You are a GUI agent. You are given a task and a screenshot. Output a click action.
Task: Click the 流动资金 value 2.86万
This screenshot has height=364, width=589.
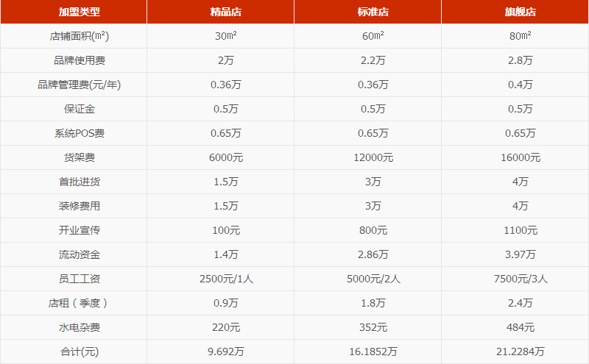pyautogui.click(x=373, y=254)
